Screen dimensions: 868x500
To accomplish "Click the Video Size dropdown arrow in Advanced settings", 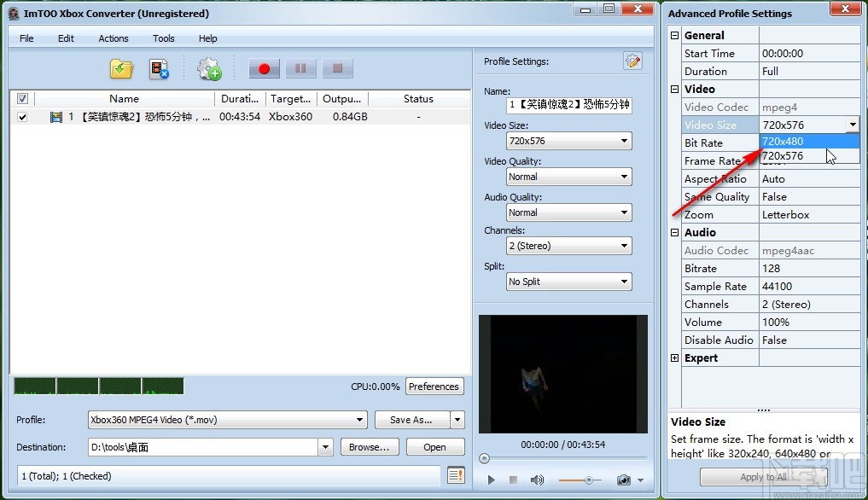I will point(853,125).
